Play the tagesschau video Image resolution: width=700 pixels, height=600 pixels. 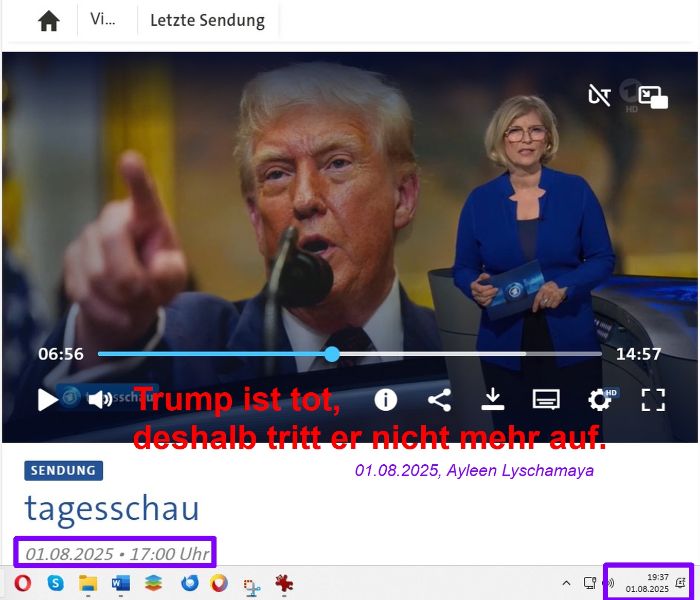(x=47, y=400)
